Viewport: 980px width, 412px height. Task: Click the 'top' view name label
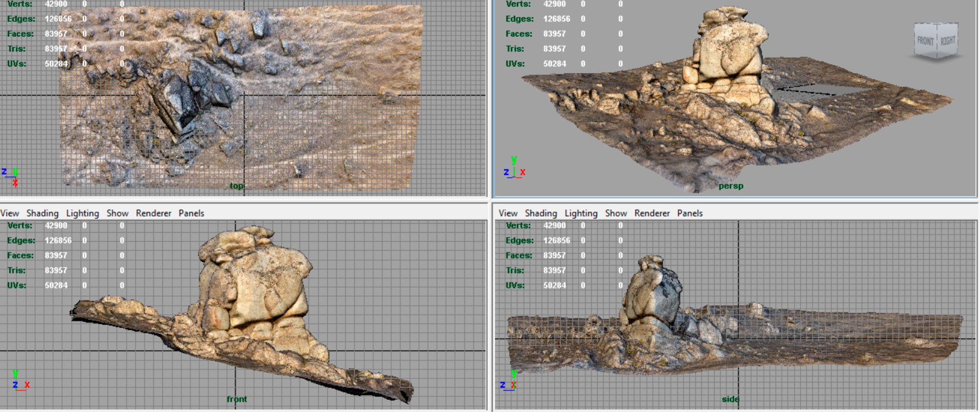click(x=236, y=186)
